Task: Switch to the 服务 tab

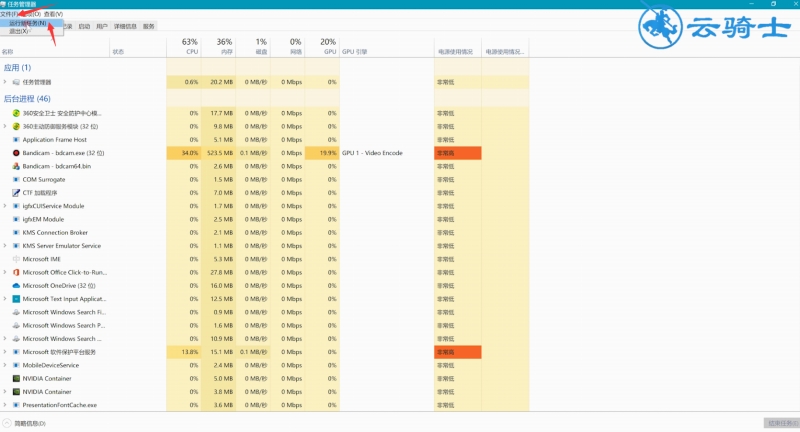Action: tap(148, 27)
